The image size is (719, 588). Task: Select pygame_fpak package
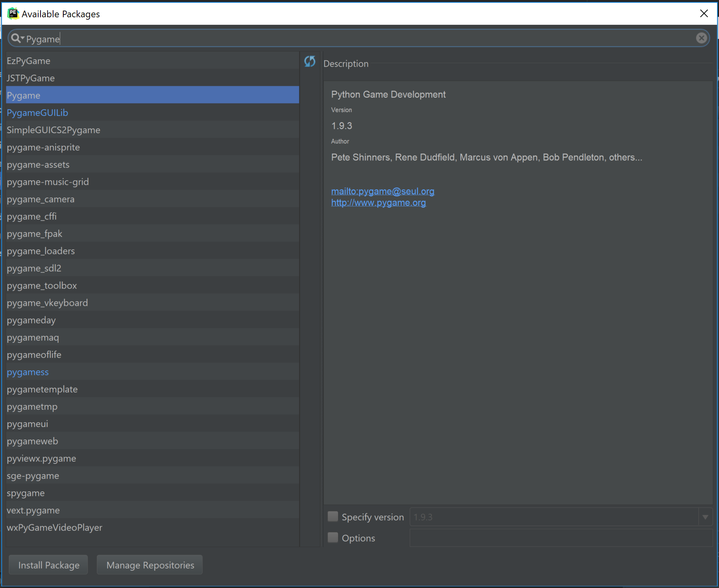pyautogui.click(x=153, y=234)
